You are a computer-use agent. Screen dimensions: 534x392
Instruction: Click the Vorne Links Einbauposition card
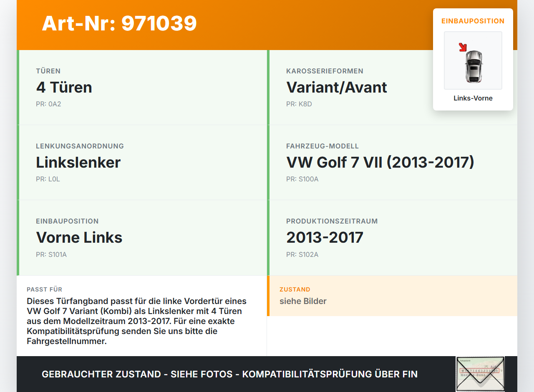point(79,238)
